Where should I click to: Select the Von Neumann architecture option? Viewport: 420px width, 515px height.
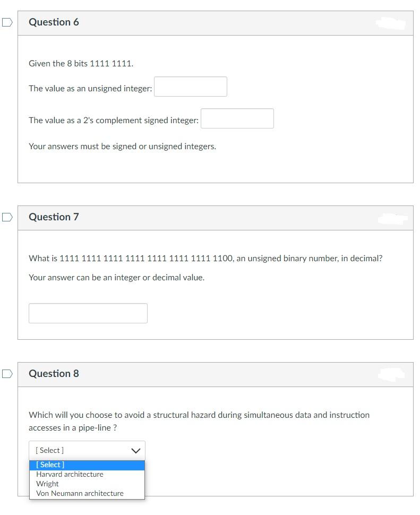pos(79,493)
